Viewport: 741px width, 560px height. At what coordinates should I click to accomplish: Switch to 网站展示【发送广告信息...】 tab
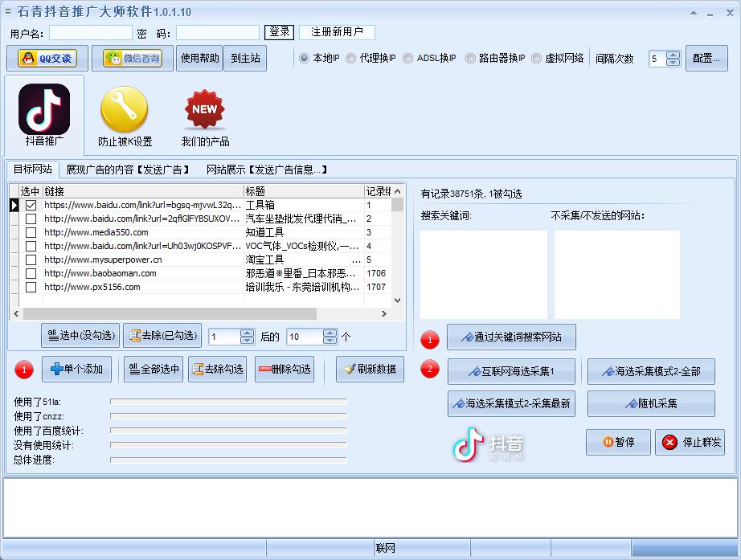pos(267,170)
